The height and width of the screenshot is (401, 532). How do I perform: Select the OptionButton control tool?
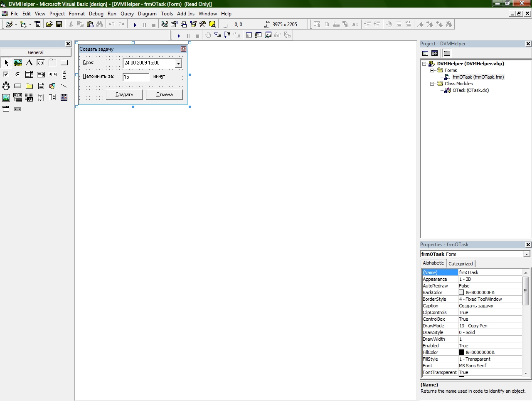click(x=18, y=74)
